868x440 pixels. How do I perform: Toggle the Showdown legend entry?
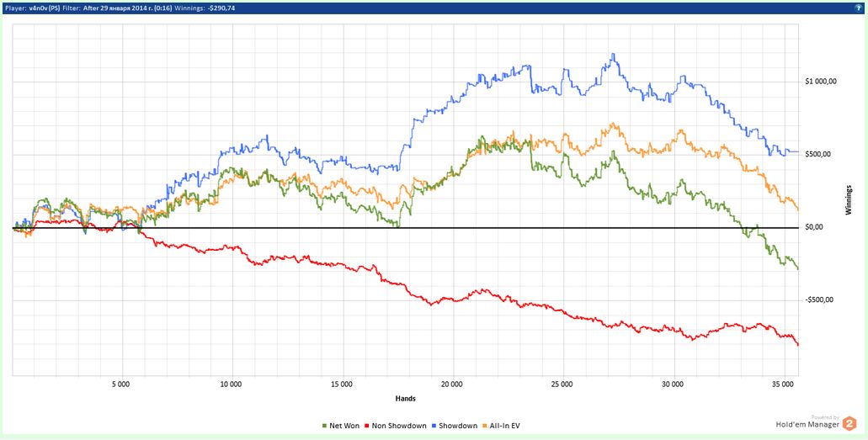[454, 426]
